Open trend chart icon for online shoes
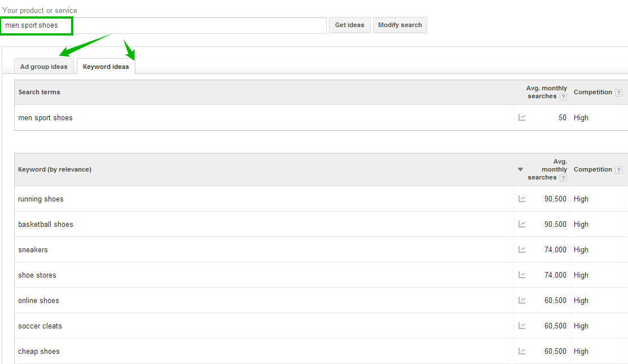 click(522, 300)
